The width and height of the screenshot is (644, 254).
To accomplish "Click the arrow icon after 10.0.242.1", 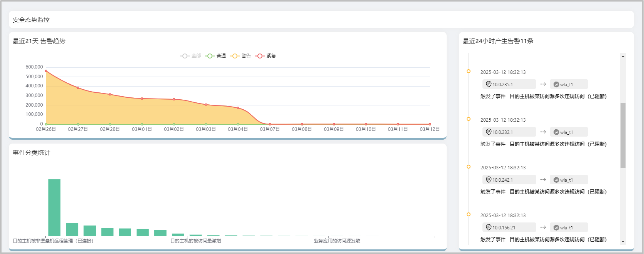I will tap(543, 179).
